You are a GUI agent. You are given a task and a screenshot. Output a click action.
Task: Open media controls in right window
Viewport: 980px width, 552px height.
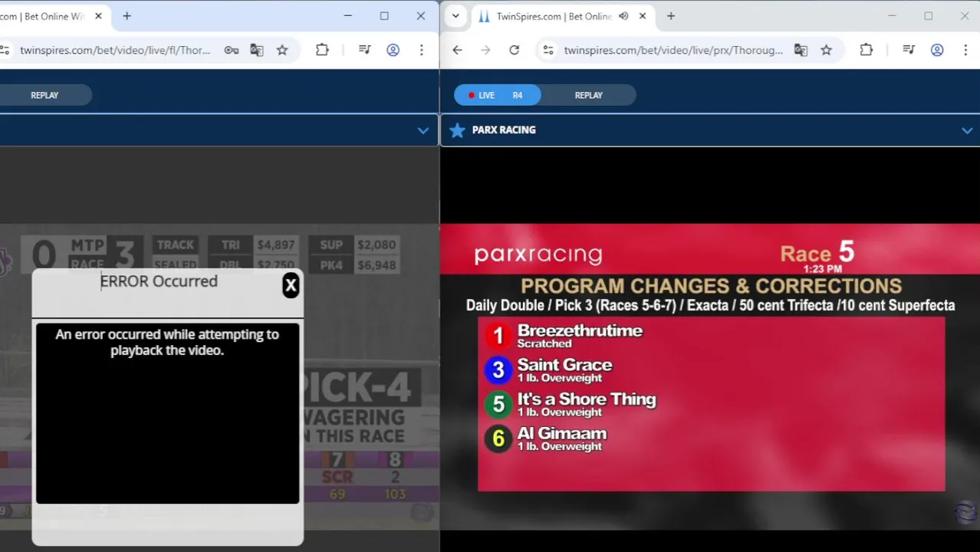(x=909, y=50)
